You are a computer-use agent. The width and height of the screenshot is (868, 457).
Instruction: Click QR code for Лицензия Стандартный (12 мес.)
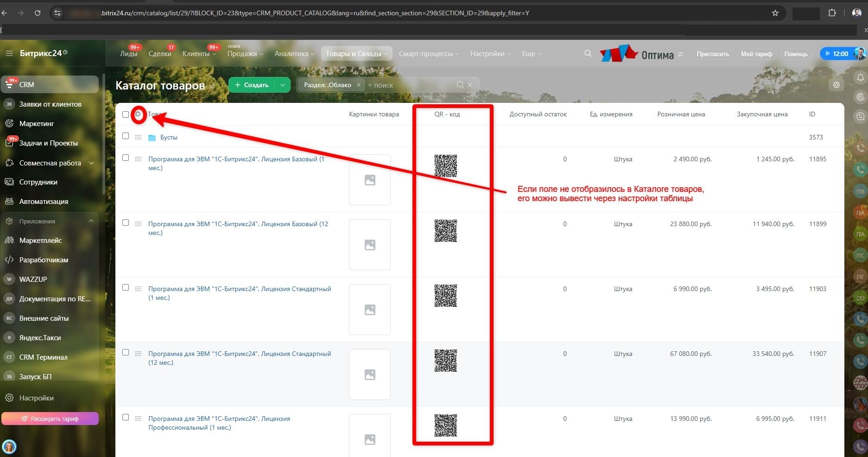446,361
